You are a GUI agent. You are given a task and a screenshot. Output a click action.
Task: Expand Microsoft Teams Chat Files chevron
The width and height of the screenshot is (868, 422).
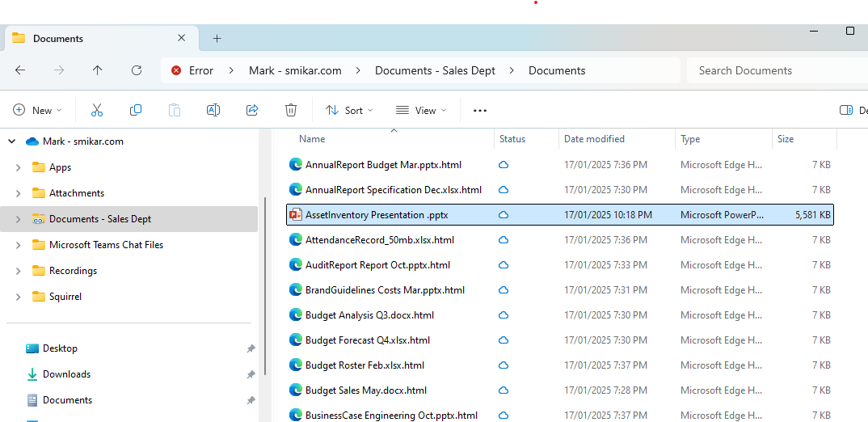[x=19, y=245]
